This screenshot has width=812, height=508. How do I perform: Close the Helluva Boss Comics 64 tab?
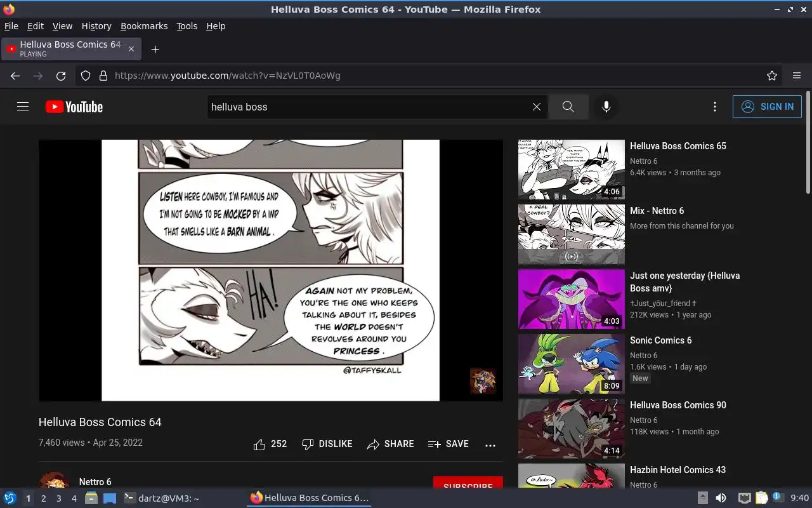[x=131, y=49]
